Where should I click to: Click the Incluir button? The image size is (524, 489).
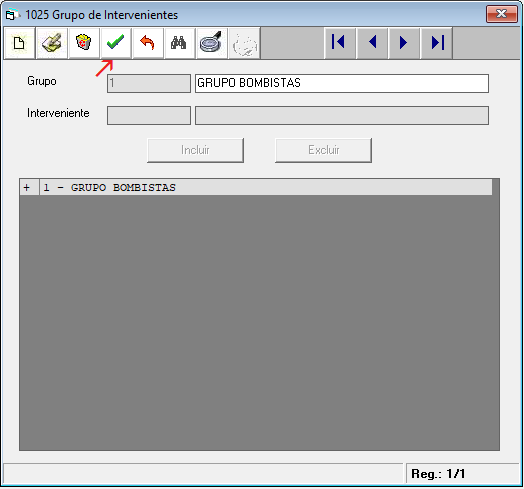click(195, 150)
